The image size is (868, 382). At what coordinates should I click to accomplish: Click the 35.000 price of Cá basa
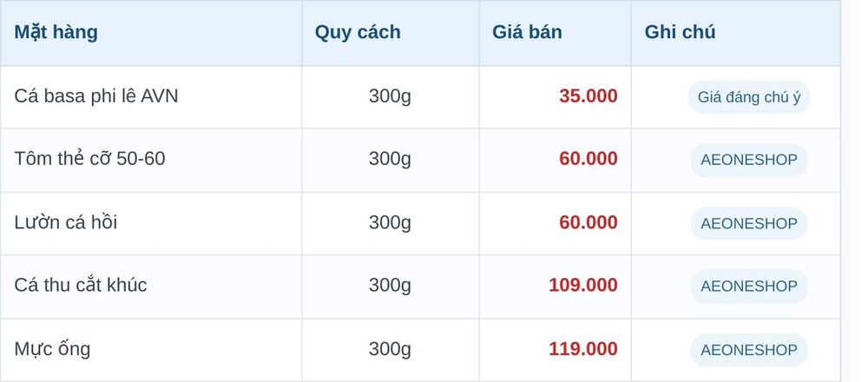[588, 96]
